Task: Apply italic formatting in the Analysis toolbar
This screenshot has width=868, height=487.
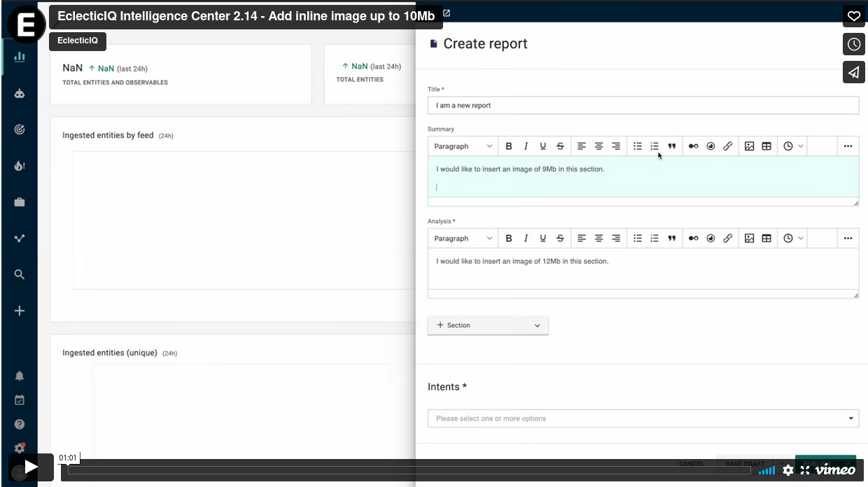Action: [x=526, y=238]
